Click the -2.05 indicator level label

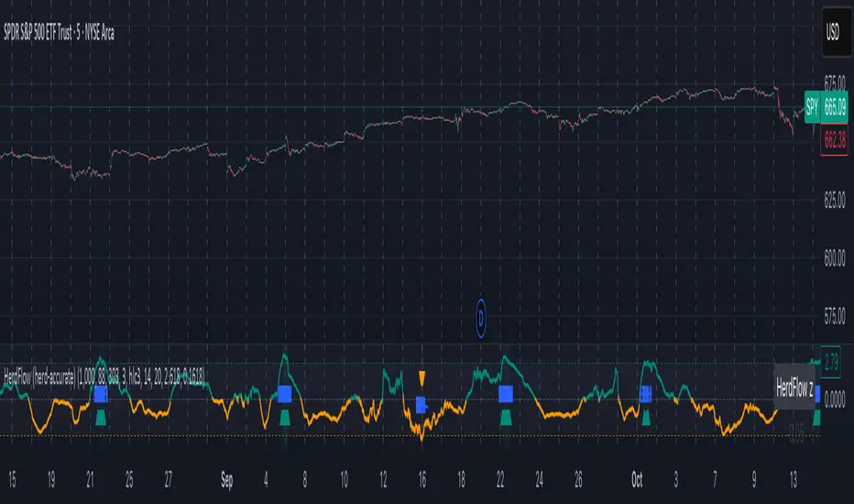(x=796, y=435)
